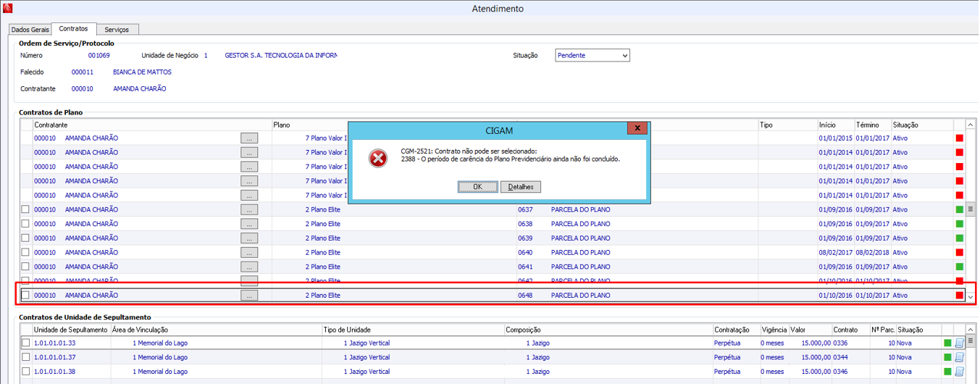Click contract value 0344 in burial units table
The height and width of the screenshot is (384, 980).
840,357
